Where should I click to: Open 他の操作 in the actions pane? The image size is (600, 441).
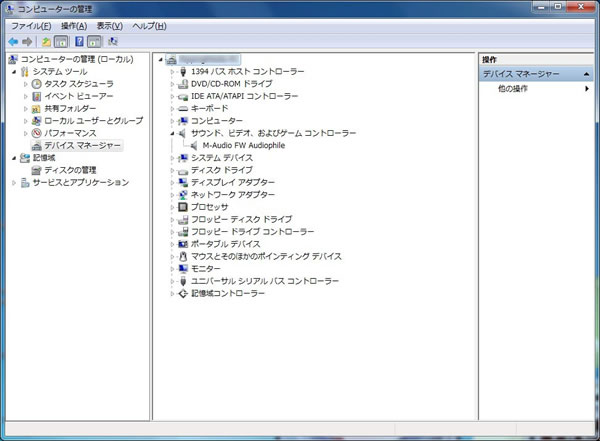click(x=513, y=89)
